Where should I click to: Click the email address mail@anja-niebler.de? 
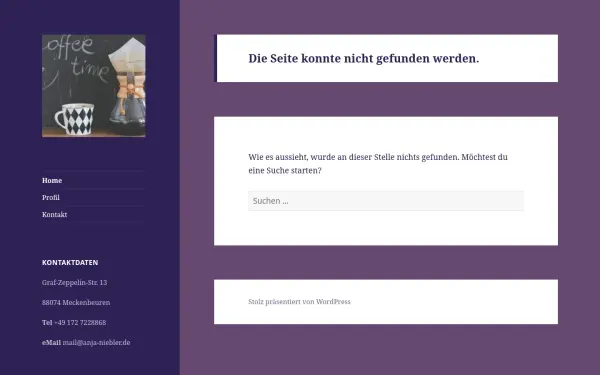point(96,342)
